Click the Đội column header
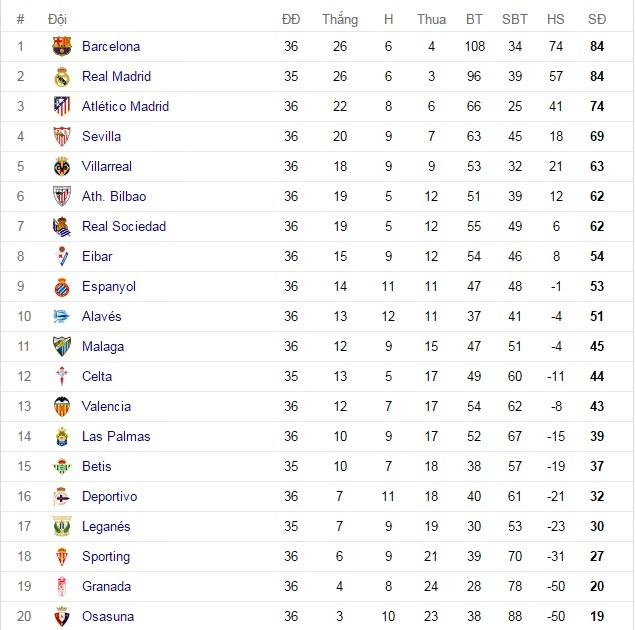The image size is (635, 630). coord(58,19)
